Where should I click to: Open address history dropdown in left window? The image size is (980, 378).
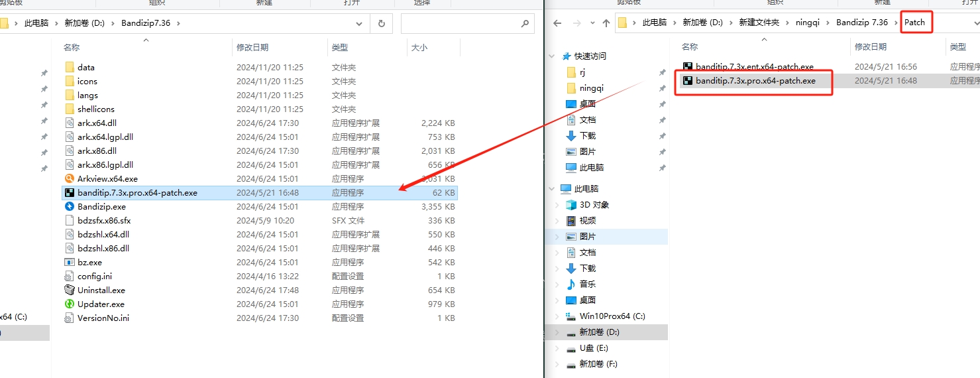click(x=359, y=23)
